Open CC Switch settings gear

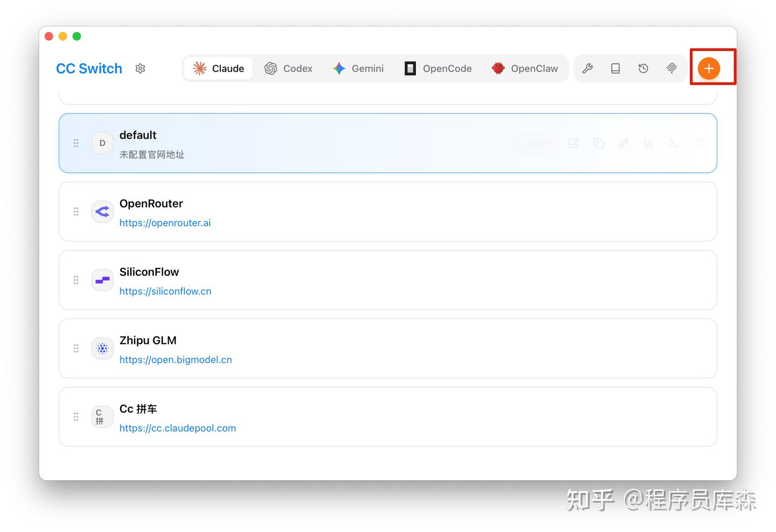click(x=140, y=68)
